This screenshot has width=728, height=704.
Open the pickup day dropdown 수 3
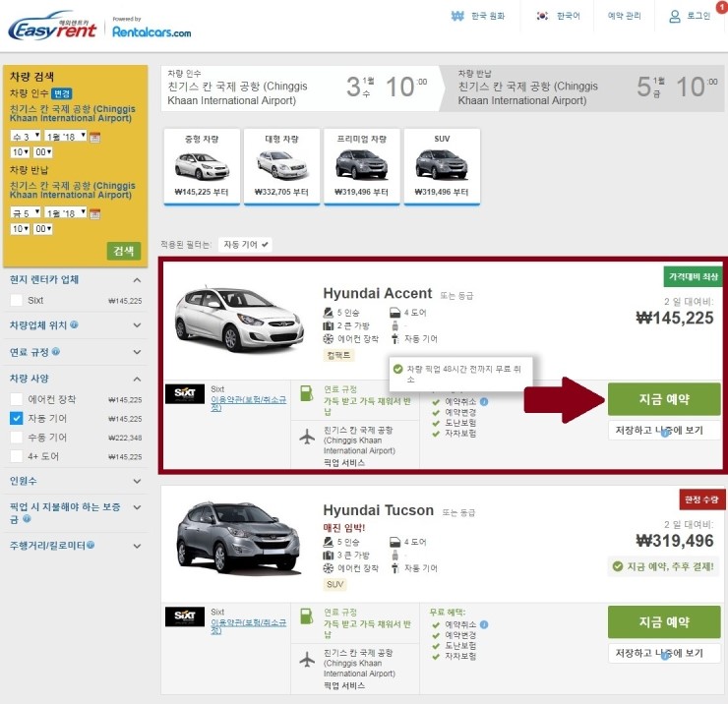pos(26,136)
